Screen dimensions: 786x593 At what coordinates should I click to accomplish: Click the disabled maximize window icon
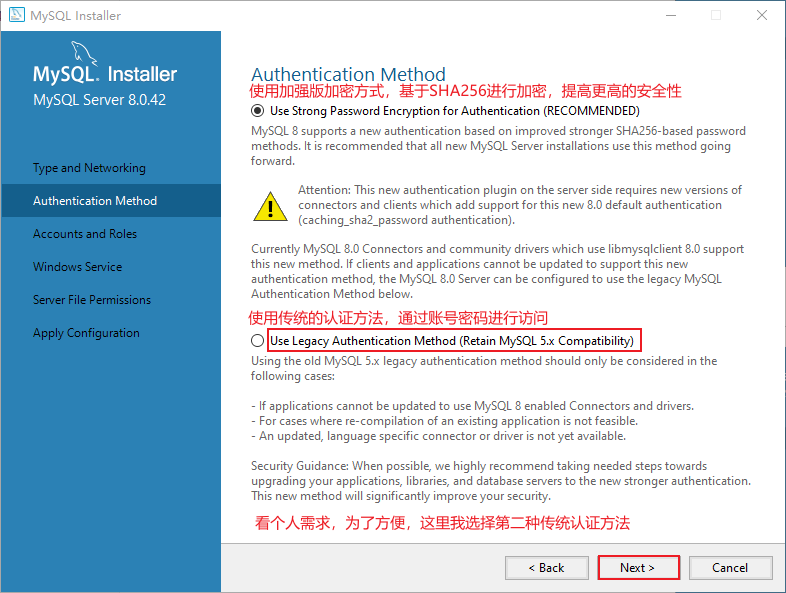click(x=716, y=16)
